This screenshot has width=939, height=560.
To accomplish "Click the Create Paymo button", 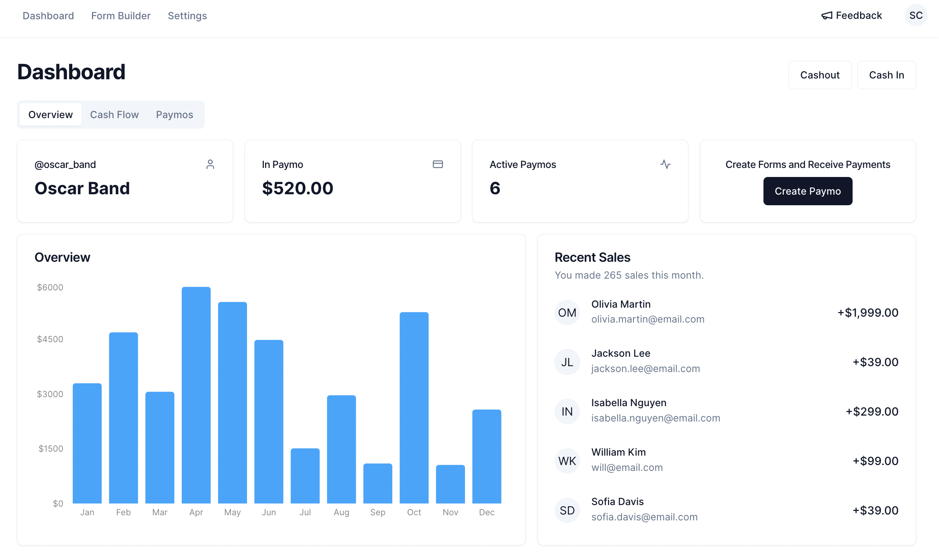I will point(807,191).
